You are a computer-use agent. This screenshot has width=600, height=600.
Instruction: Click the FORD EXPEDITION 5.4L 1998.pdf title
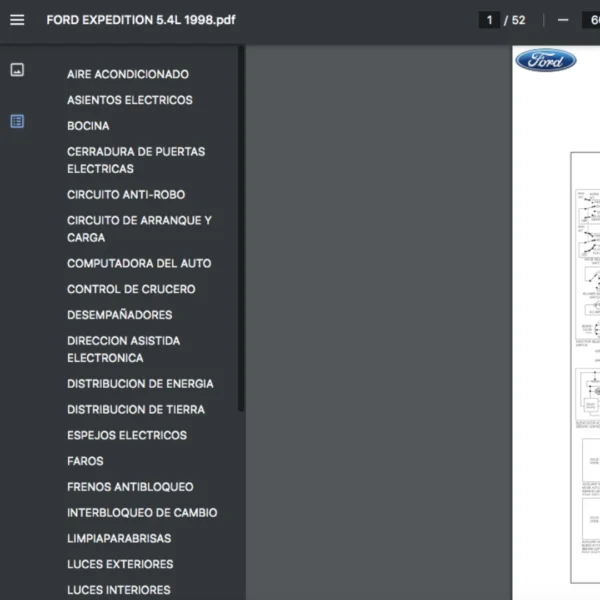point(141,20)
